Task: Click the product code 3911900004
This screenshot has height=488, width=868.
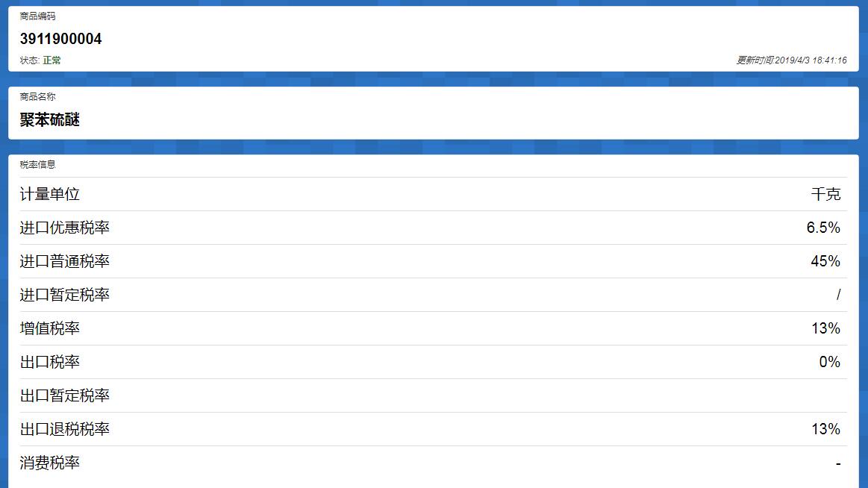Action: pyautogui.click(x=60, y=39)
